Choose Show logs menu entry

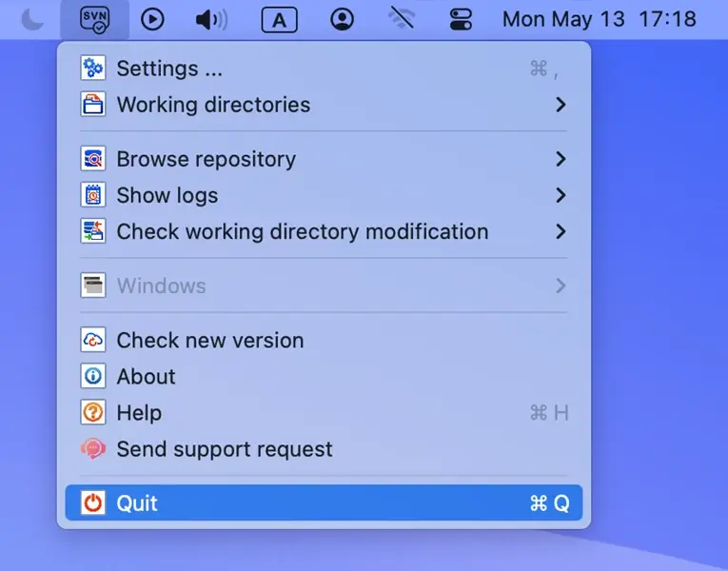pos(324,195)
